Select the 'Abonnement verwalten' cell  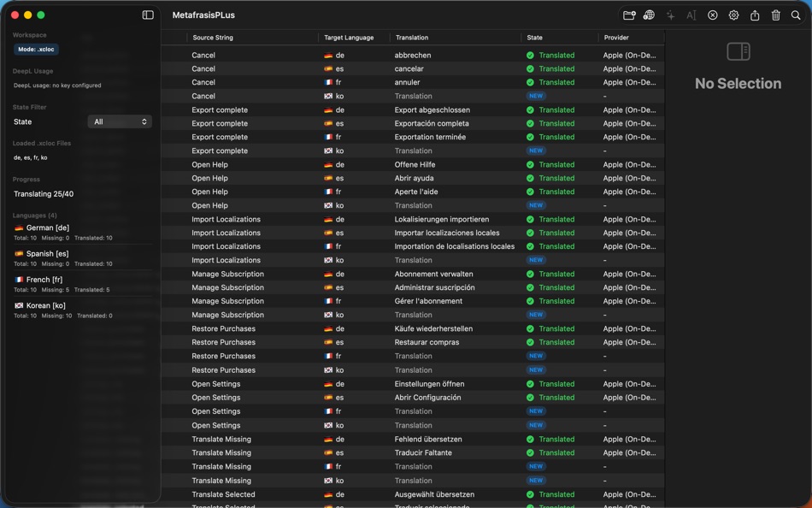click(x=433, y=274)
